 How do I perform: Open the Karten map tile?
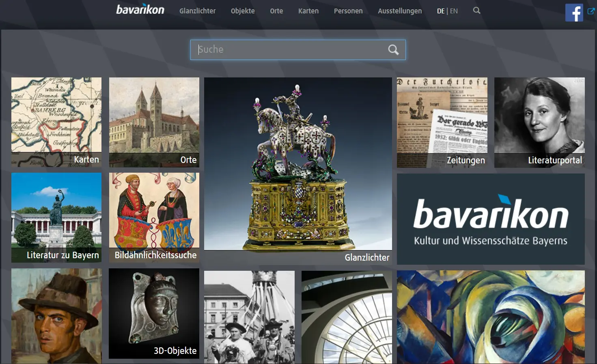[56, 122]
